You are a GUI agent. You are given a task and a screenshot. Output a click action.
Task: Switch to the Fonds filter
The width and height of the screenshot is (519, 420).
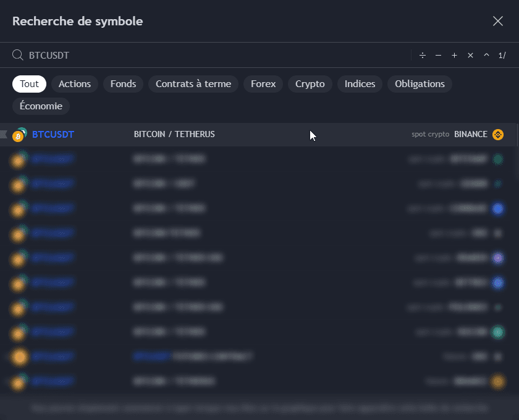(123, 84)
